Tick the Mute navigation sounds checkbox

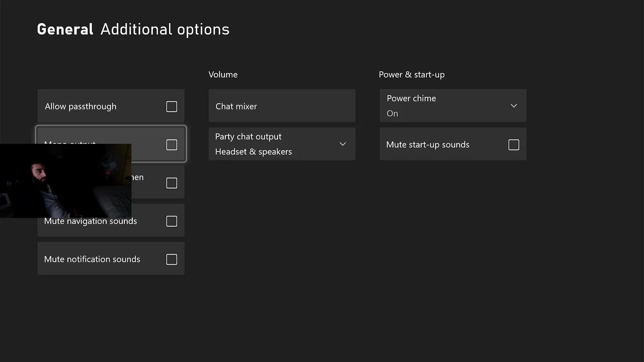click(172, 221)
